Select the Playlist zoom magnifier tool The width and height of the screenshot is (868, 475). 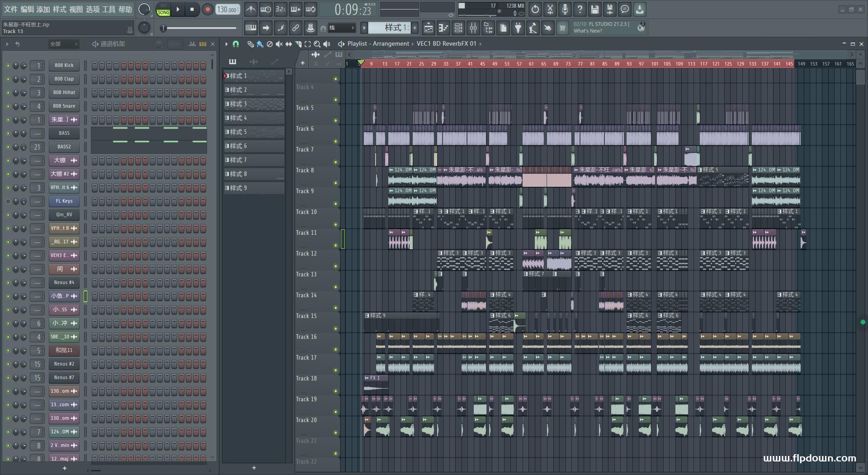pyautogui.click(x=317, y=44)
